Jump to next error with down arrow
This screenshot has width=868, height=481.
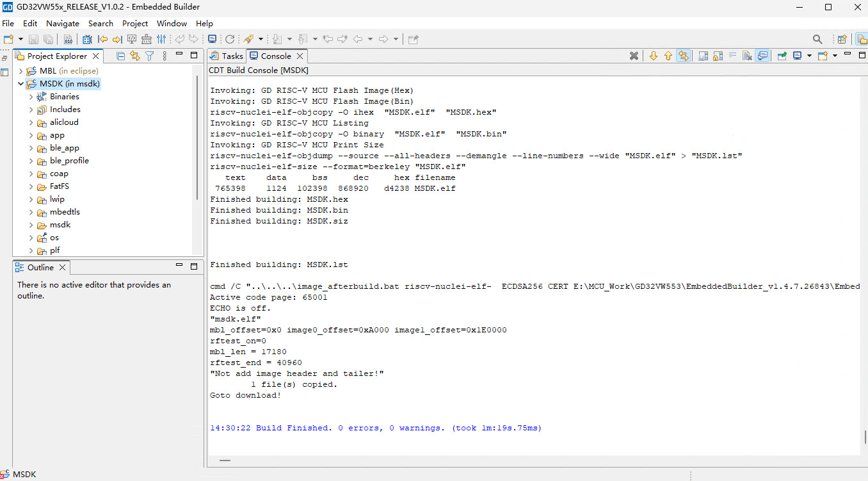tap(653, 56)
